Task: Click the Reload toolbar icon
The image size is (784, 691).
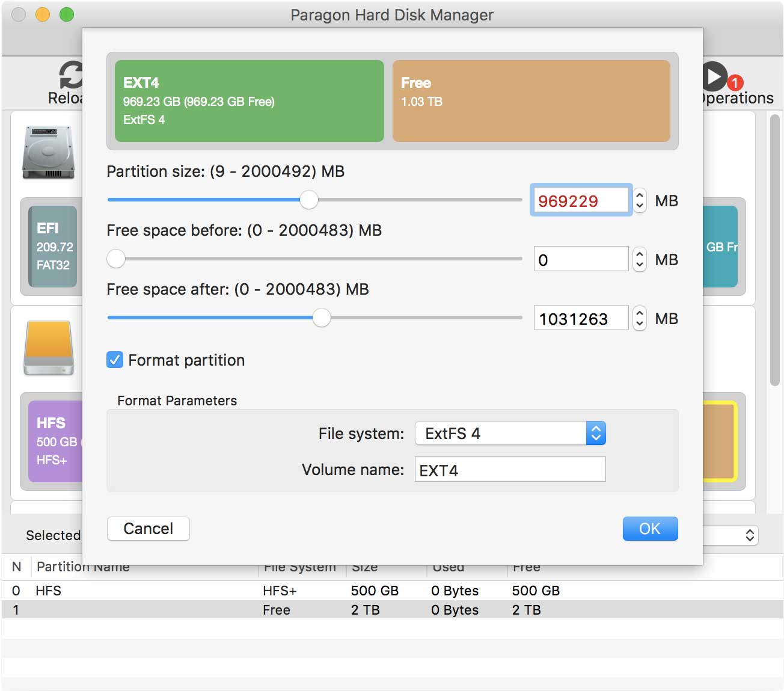Action: pos(70,76)
